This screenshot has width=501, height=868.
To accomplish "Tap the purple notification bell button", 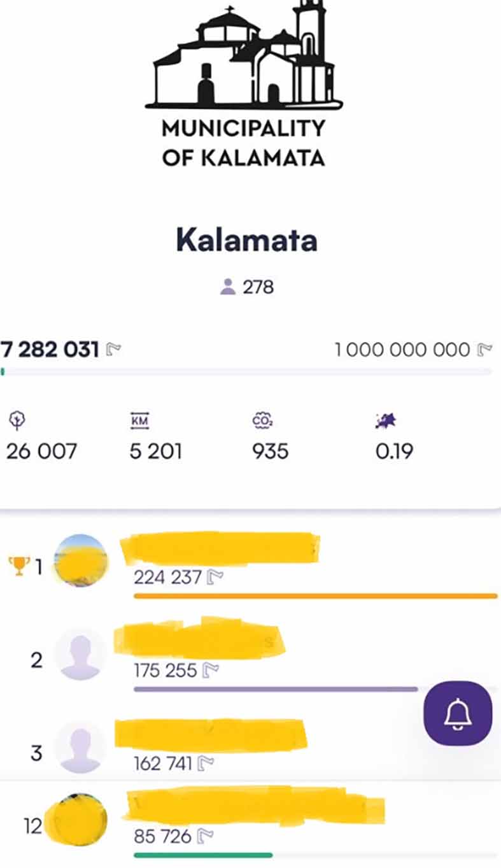I will coord(458,711).
